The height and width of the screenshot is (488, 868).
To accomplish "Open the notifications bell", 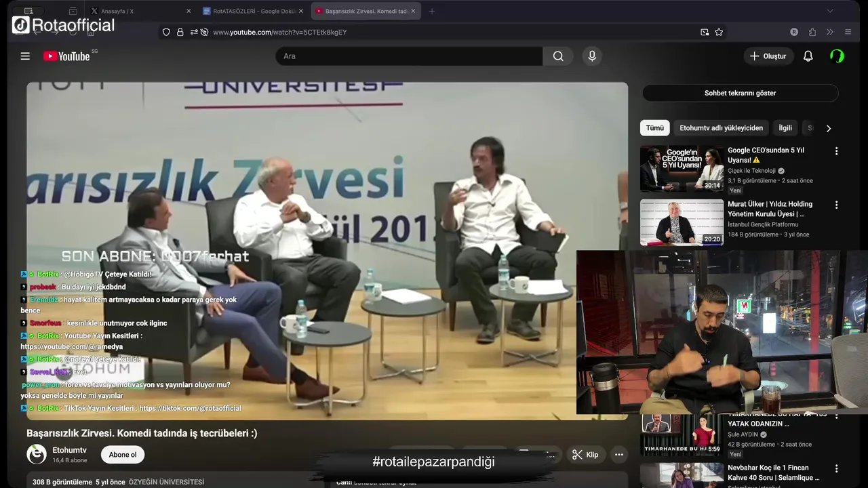I will pos(808,56).
